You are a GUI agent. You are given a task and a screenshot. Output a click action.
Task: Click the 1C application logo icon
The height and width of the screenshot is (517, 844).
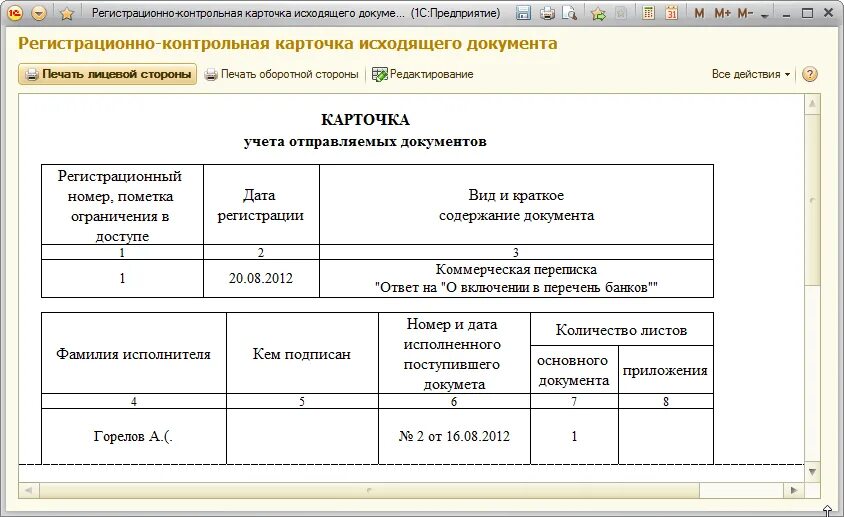pos(15,13)
